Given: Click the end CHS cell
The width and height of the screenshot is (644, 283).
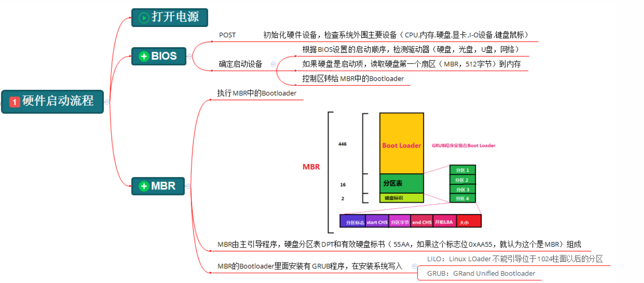Looking at the screenshot, I should (422, 222).
